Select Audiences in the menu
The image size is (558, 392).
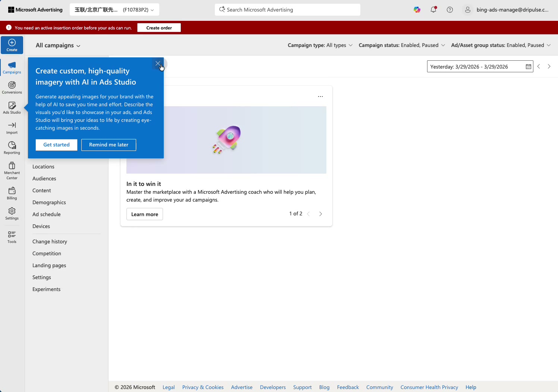pyautogui.click(x=44, y=178)
